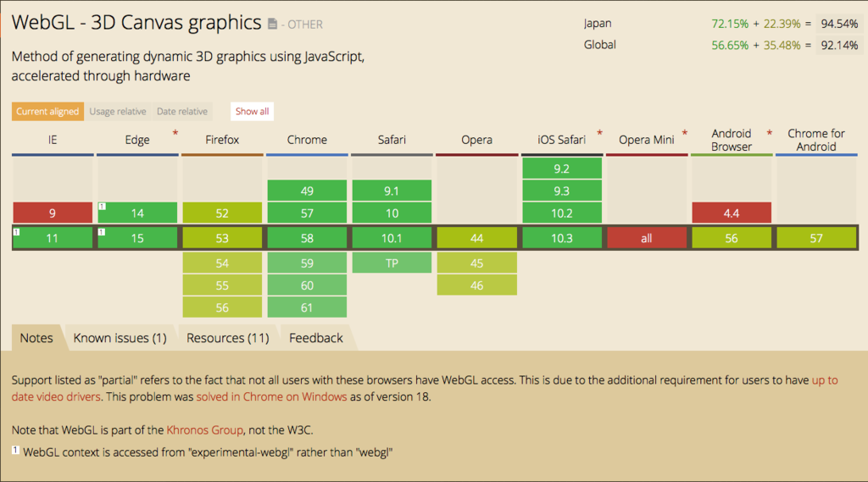Image resolution: width=868 pixels, height=482 pixels.
Task: Select Chrome version 49 cell
Action: pos(307,191)
